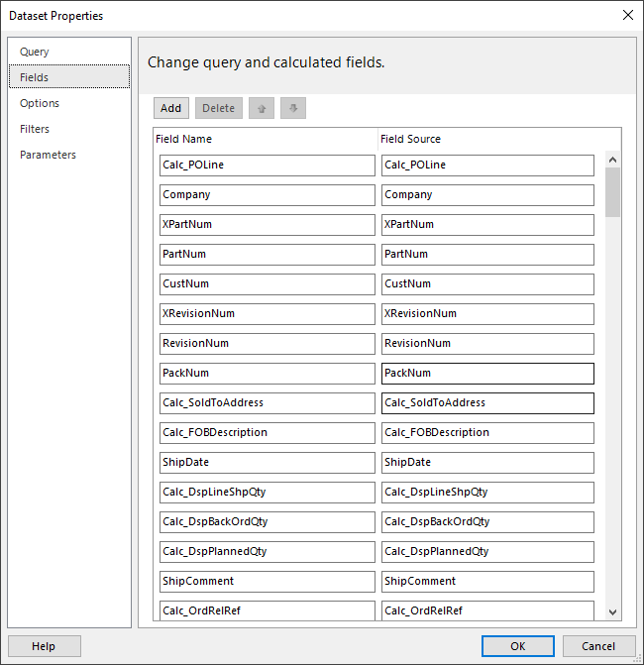Screen dimensions: 644x665
Task: Open the Query page
Action: click(x=35, y=52)
